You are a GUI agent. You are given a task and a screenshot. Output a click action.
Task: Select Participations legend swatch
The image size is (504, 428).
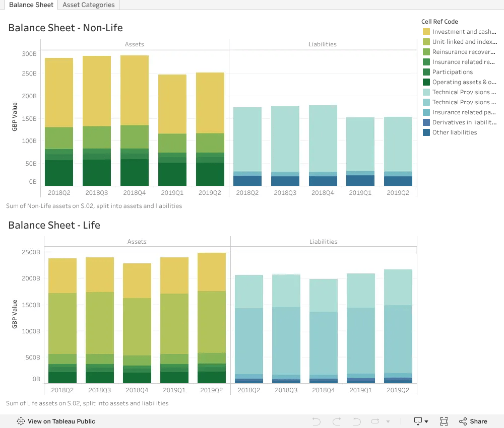coord(426,72)
